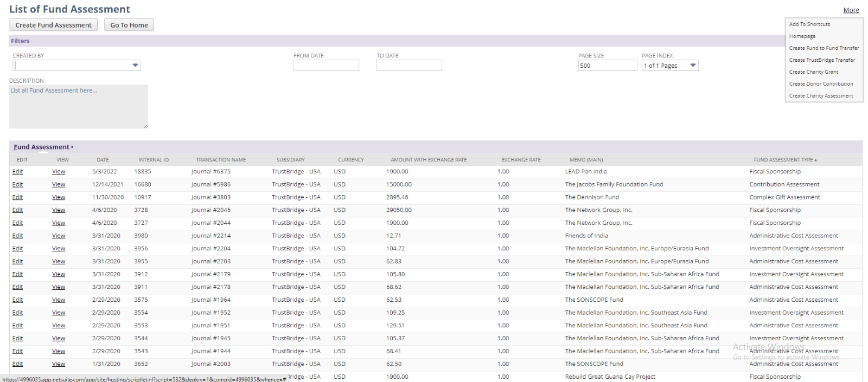Click in the From Date field
Screen dimensions: 868x382
point(326,66)
